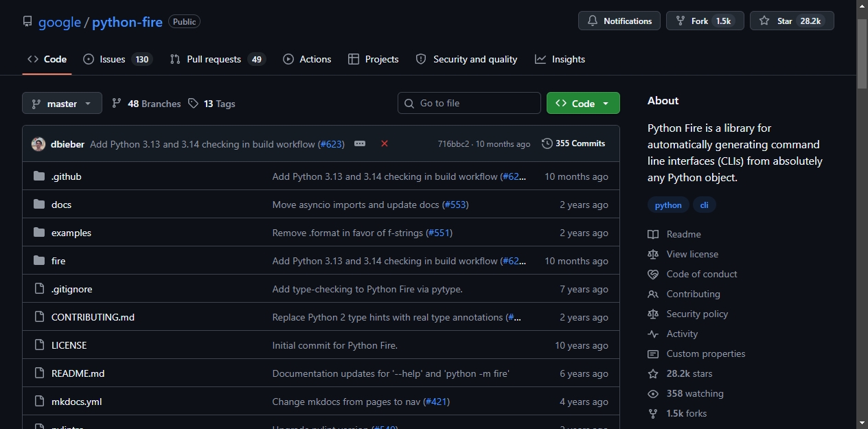This screenshot has width=868, height=429.
Task: Click the eye icon beside 358 watching
Action: coord(653,393)
